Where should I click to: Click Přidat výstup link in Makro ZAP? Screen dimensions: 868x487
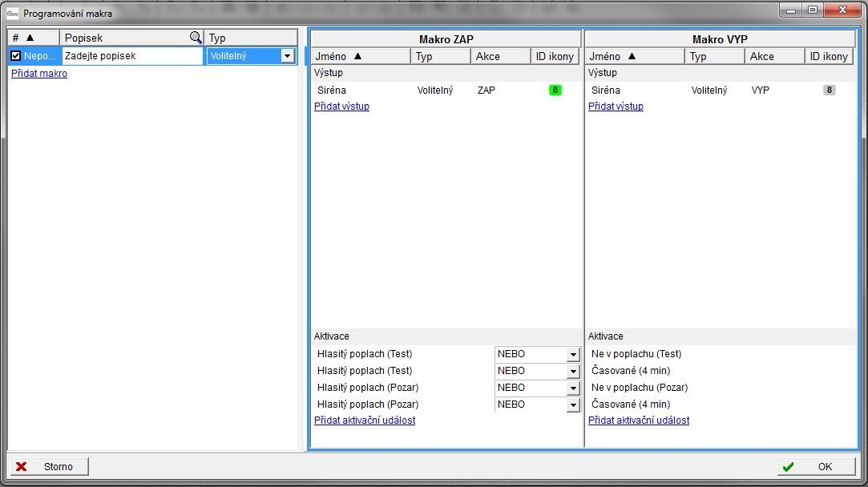click(341, 107)
